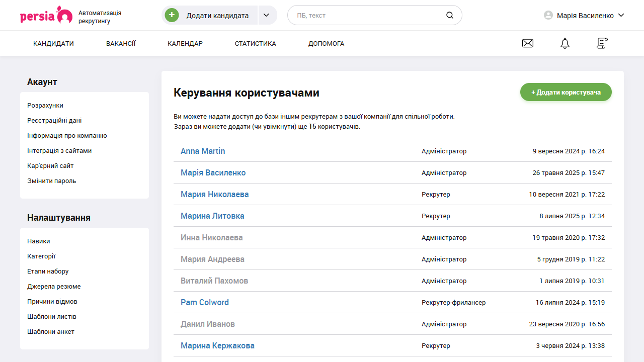Click the persia logo
This screenshot has height=362, width=644.
(45, 15)
